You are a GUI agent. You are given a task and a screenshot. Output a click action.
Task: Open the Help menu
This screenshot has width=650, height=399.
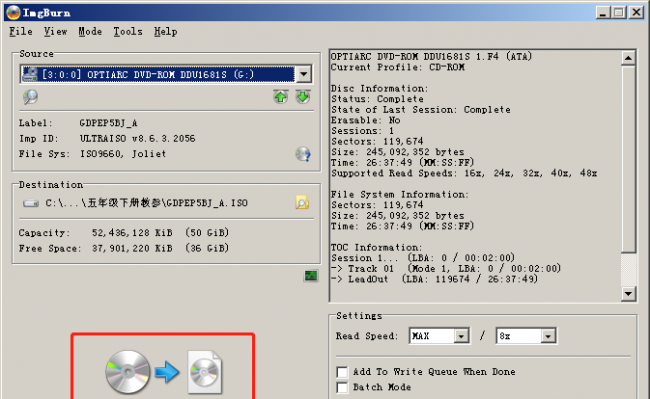pos(166,31)
